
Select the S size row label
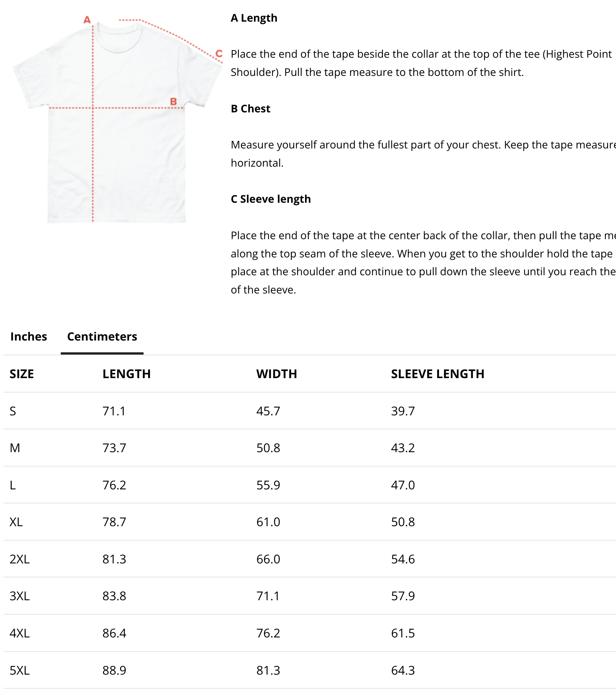(x=13, y=411)
